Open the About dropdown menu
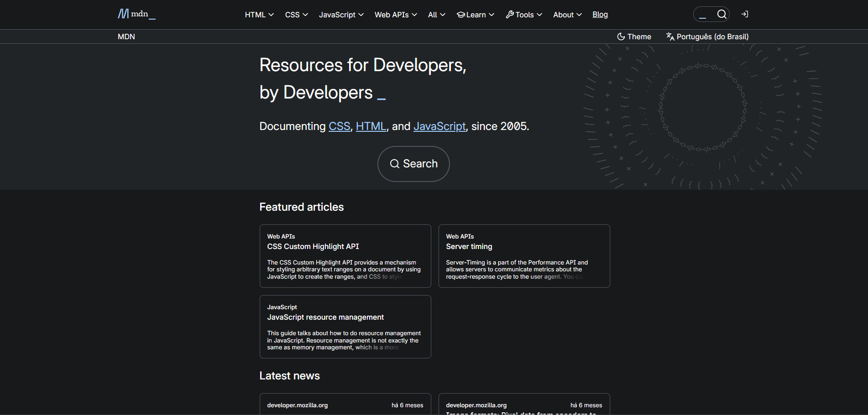The height and width of the screenshot is (415, 868). click(567, 15)
